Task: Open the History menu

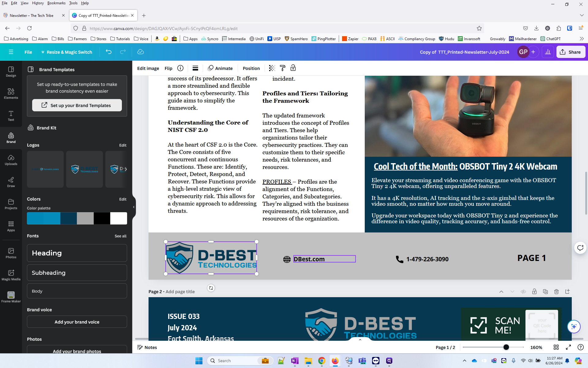Action: pos(38,3)
